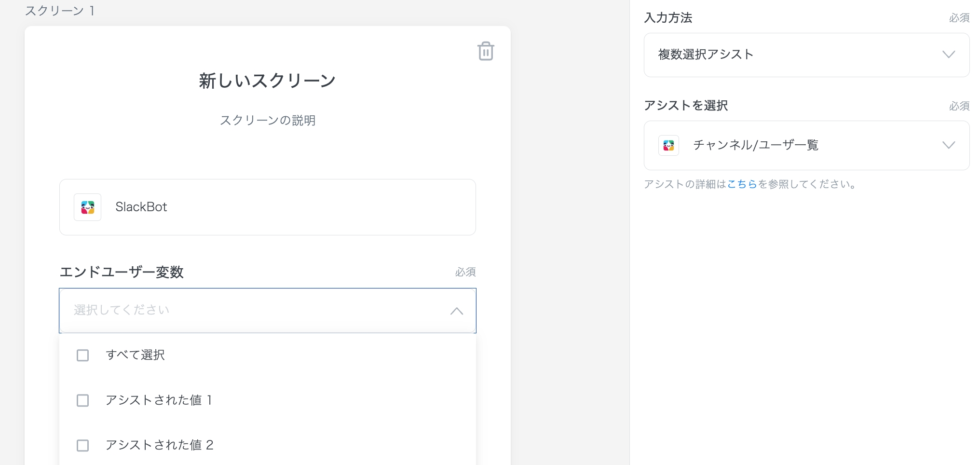Image resolution: width=980 pixels, height=465 pixels.
Task: Edit the スクリーンの説明 description field
Action: 267,121
